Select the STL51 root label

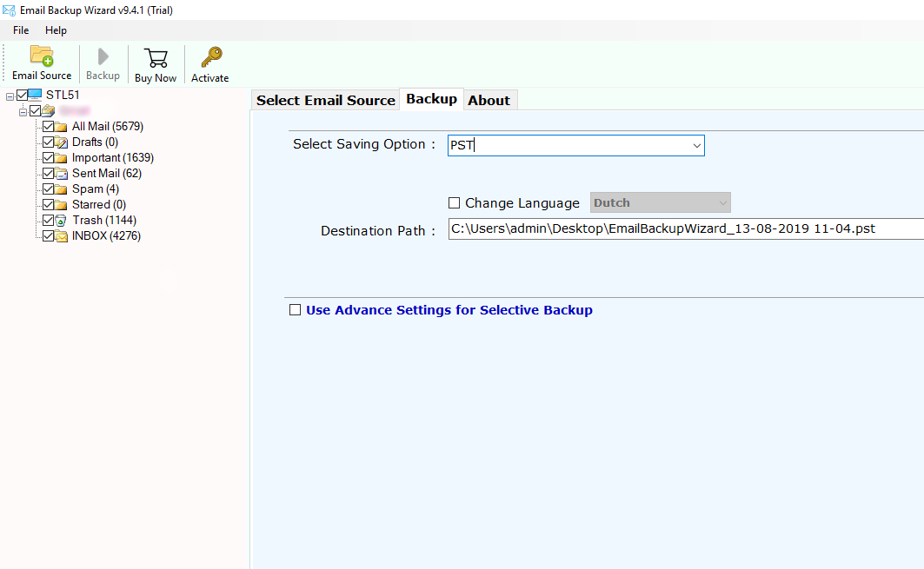tap(63, 95)
